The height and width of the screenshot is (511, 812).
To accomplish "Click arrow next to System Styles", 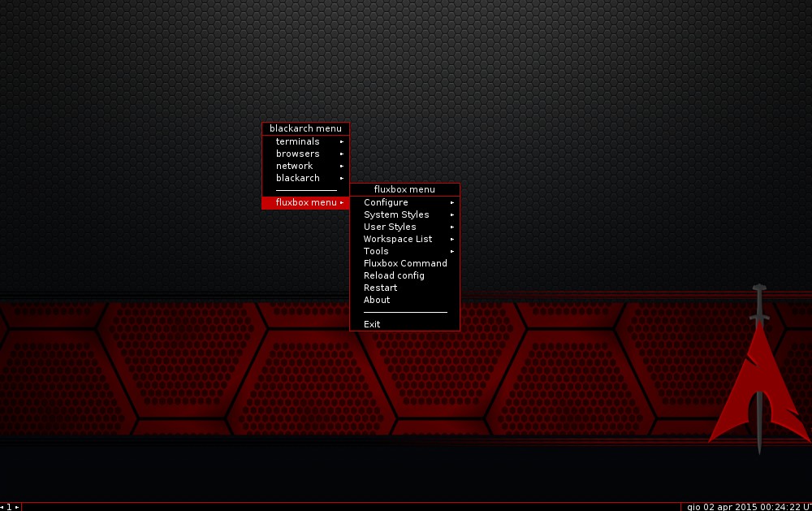I will point(452,214).
